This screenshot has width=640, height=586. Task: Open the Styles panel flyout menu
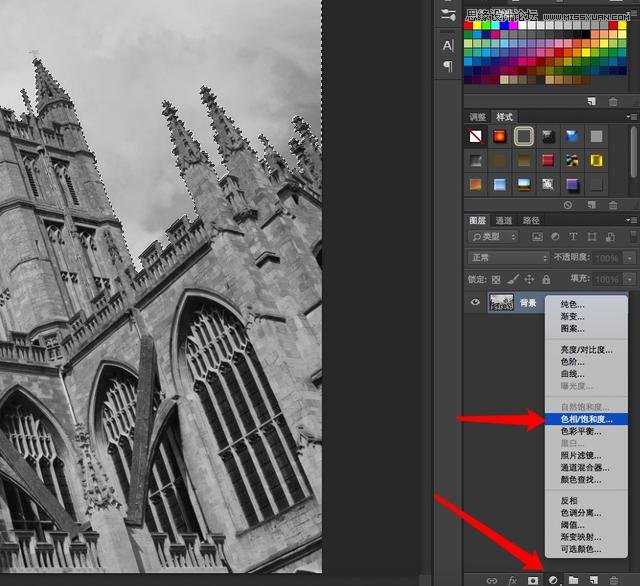[632, 117]
